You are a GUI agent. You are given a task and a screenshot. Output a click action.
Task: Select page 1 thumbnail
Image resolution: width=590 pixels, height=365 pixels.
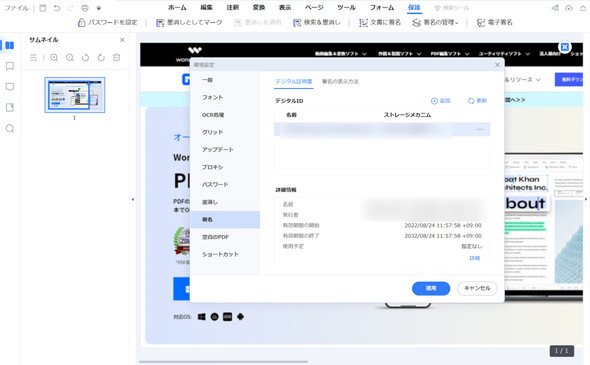75,95
